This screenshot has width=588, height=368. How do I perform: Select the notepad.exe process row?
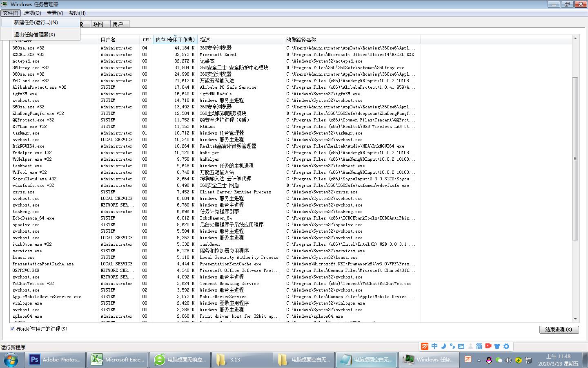pyautogui.click(x=216, y=61)
